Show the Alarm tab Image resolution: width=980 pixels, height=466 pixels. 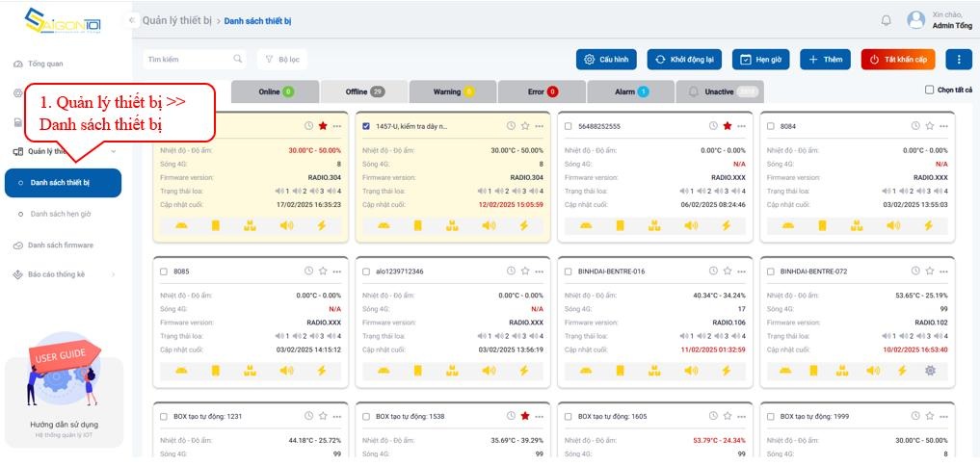pos(631,91)
